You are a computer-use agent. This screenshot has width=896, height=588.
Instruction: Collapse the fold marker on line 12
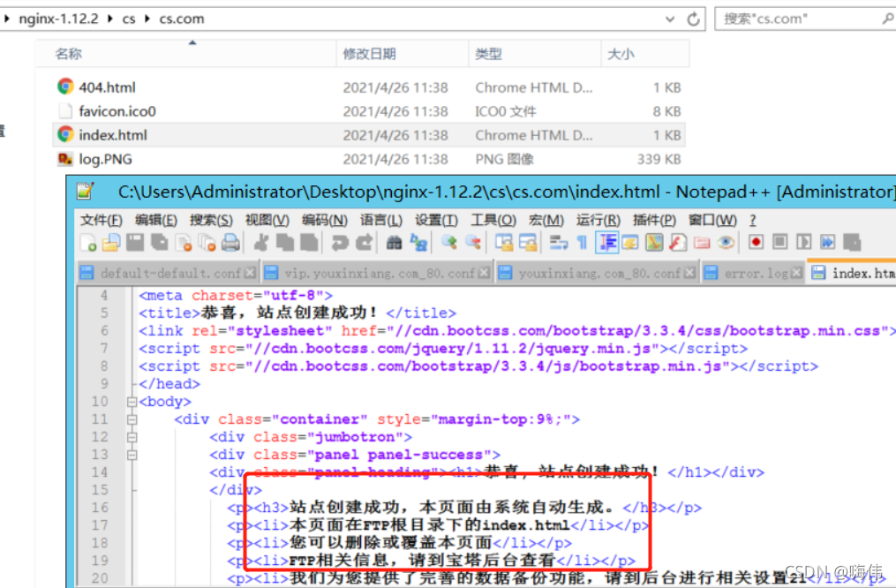tap(132, 437)
